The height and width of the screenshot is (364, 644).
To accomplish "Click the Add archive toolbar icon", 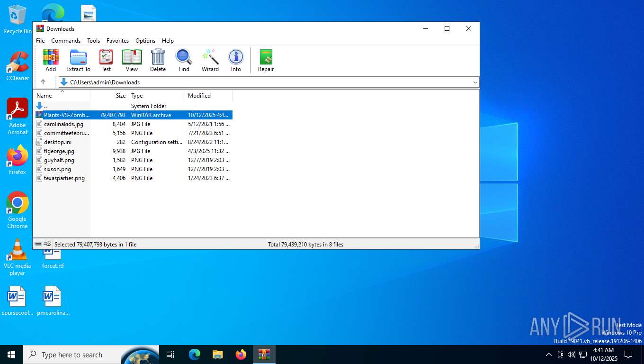I will (51, 60).
